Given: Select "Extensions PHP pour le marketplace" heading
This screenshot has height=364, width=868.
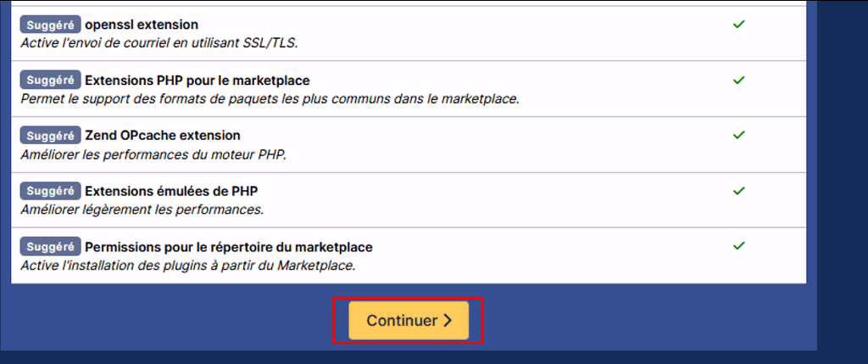Looking at the screenshot, I should coord(197,81).
